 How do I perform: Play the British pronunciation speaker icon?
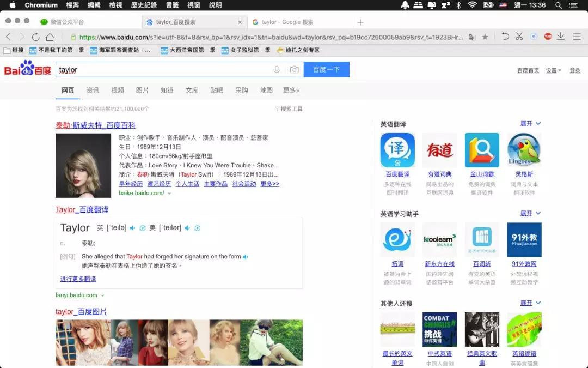(132, 228)
